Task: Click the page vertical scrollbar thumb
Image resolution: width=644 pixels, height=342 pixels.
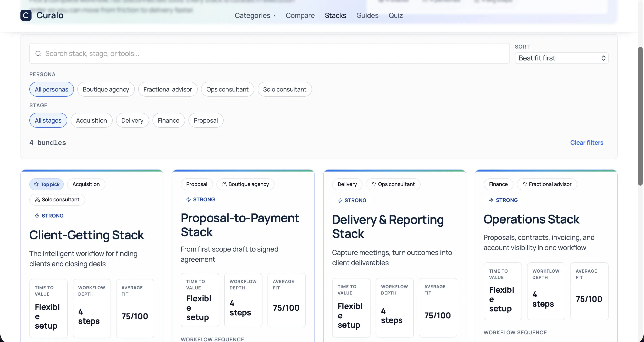Action: [640, 116]
